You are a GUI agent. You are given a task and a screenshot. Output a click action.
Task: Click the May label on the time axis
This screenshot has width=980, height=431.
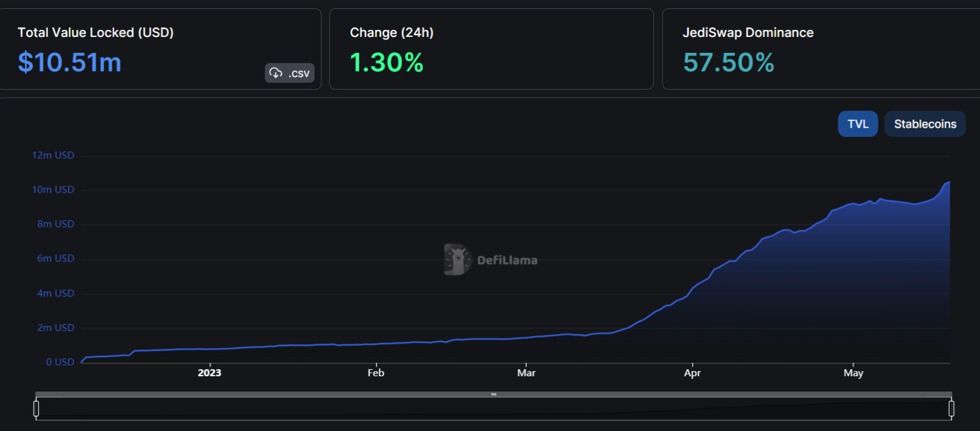853,373
